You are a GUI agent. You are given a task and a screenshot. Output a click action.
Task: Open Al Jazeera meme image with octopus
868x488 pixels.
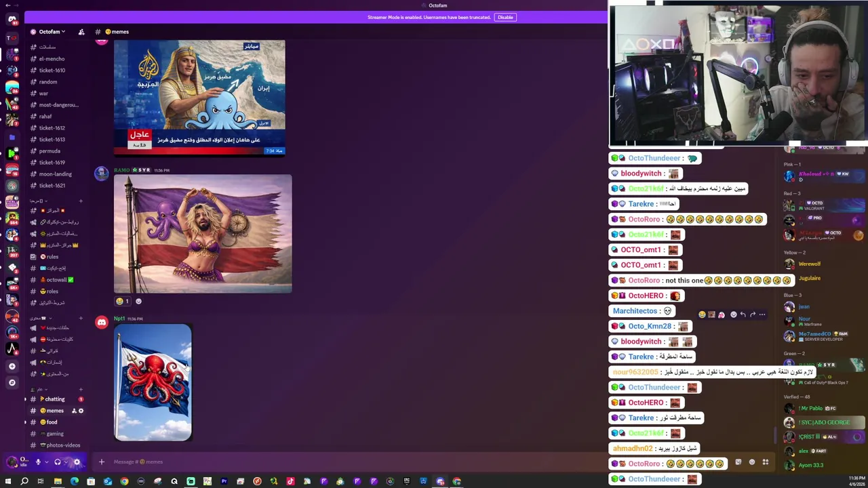coord(199,98)
